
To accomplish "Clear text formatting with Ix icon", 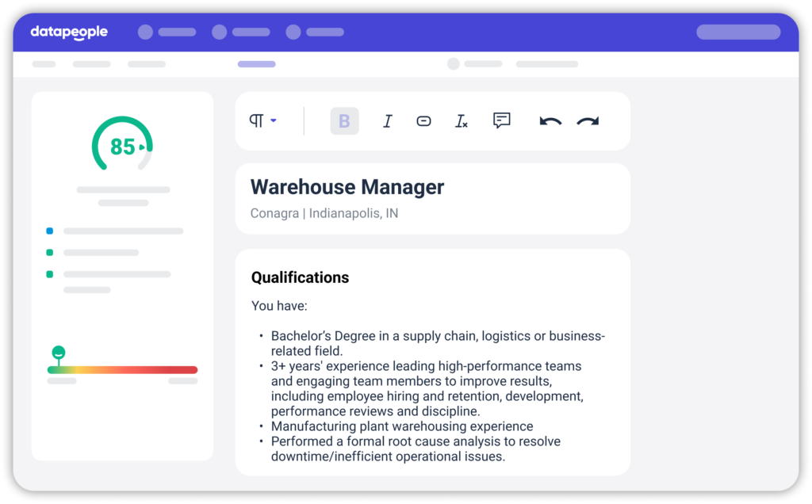I will point(461,121).
